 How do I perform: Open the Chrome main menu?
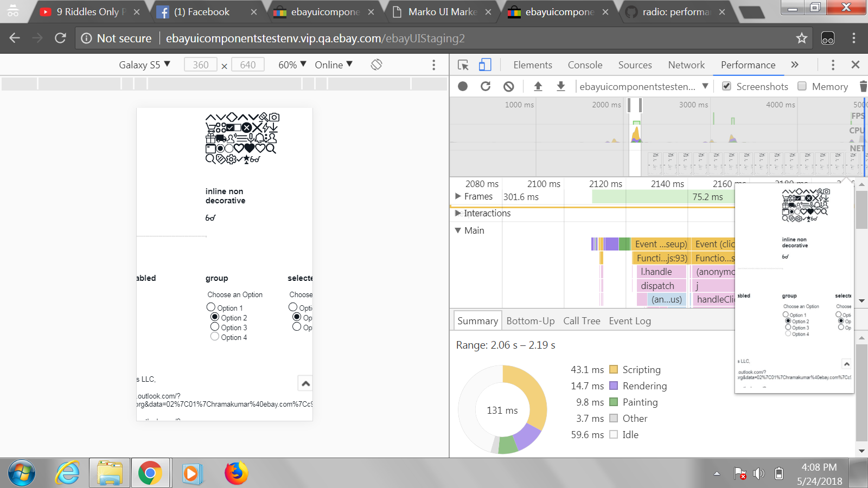tap(854, 38)
